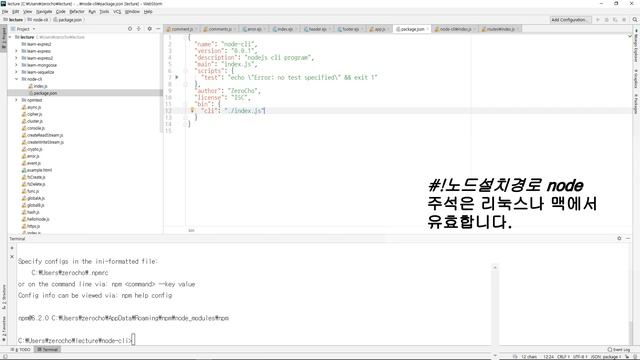Open the Add Configuration dropdown
Screen dimensions: 640x360
tap(570, 20)
